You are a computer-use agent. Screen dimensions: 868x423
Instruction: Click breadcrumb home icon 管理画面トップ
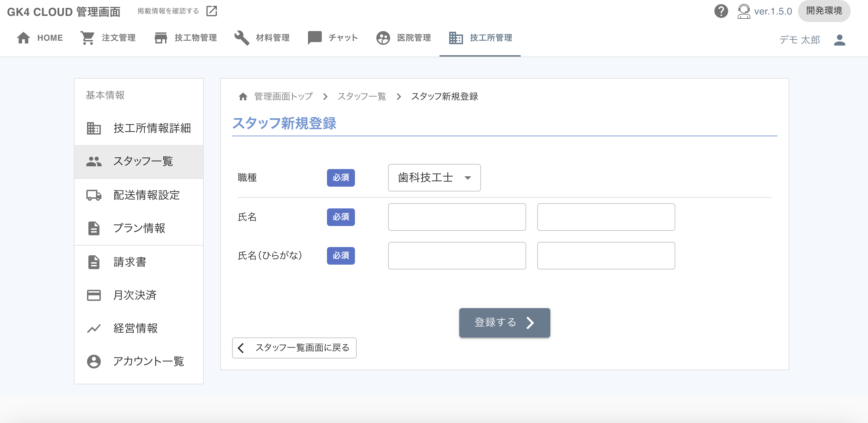coord(243,97)
